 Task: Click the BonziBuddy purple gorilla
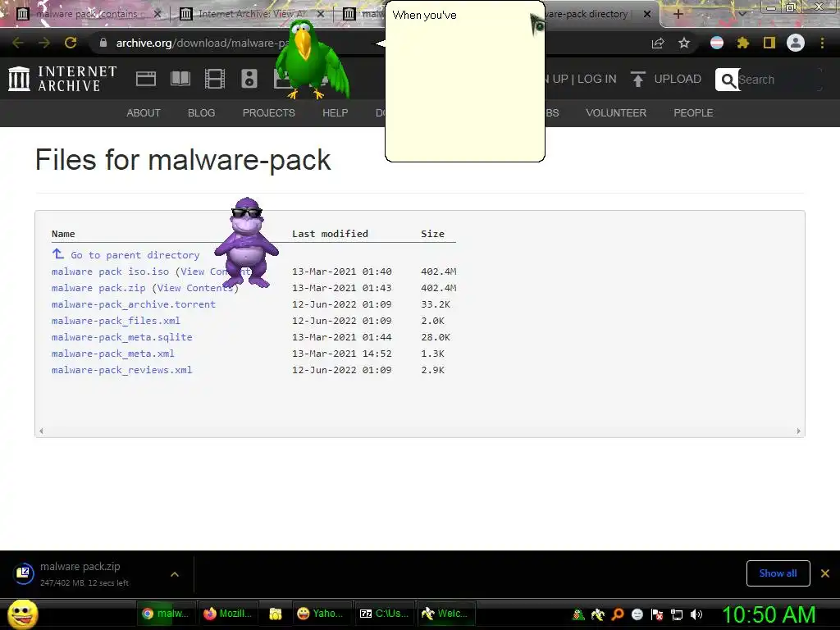[x=247, y=242]
